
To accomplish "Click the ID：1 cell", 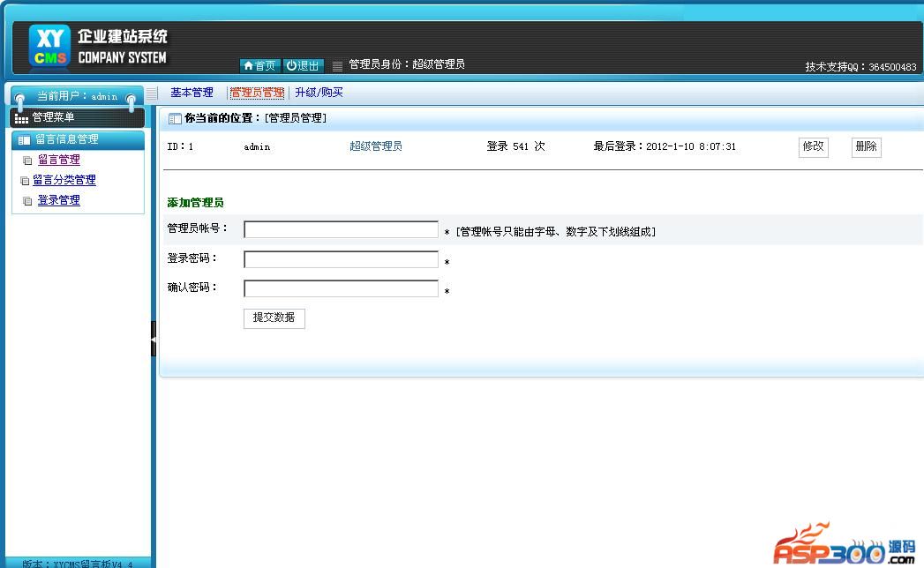I will 180,146.
